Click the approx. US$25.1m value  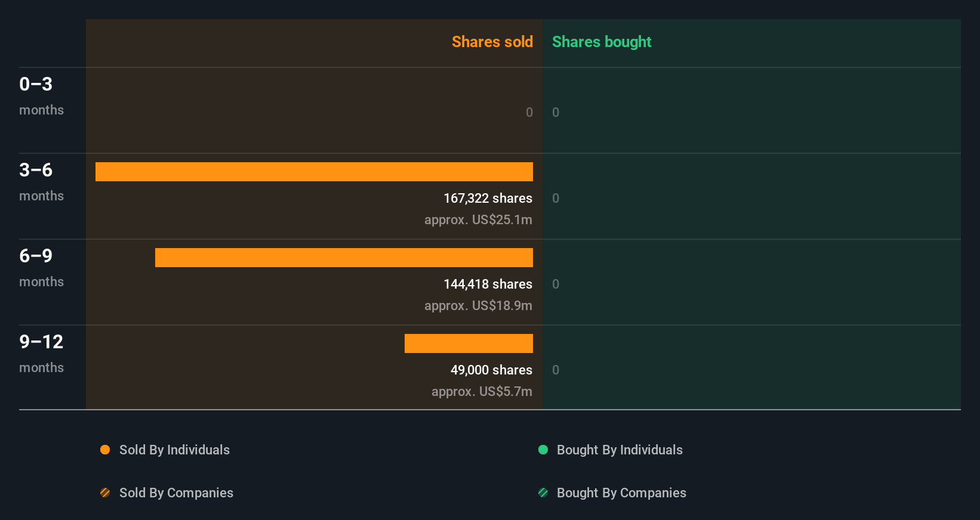(478, 220)
